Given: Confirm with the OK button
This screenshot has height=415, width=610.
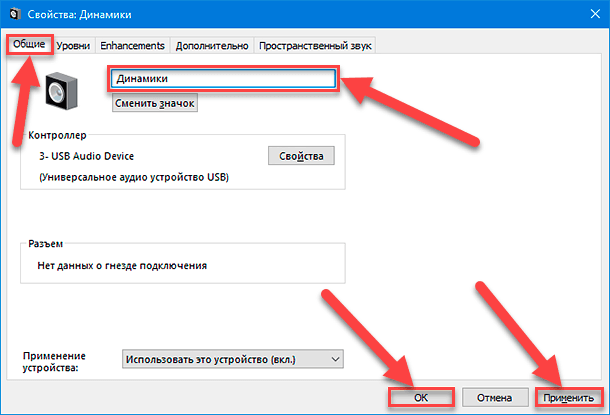Looking at the screenshot, I should 421,397.
